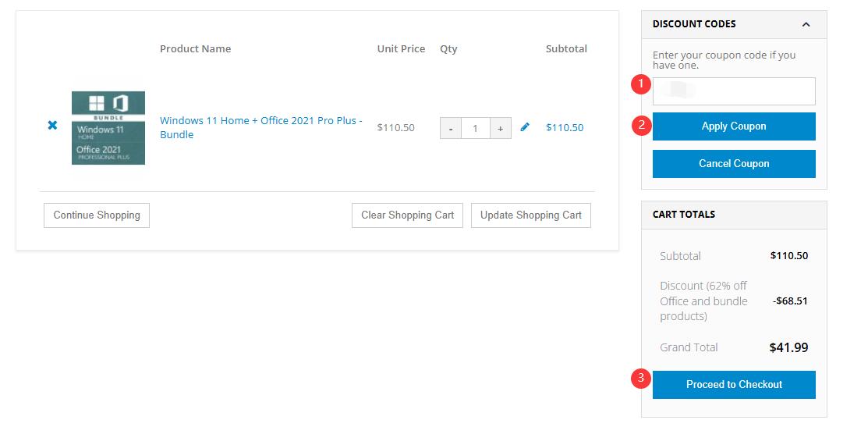The width and height of the screenshot is (868, 427).
Task: Increase quantity with the plus button
Action: tap(501, 128)
